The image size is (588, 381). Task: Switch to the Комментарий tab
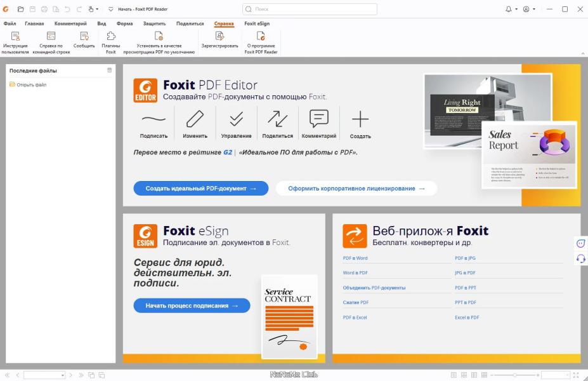tap(70, 23)
